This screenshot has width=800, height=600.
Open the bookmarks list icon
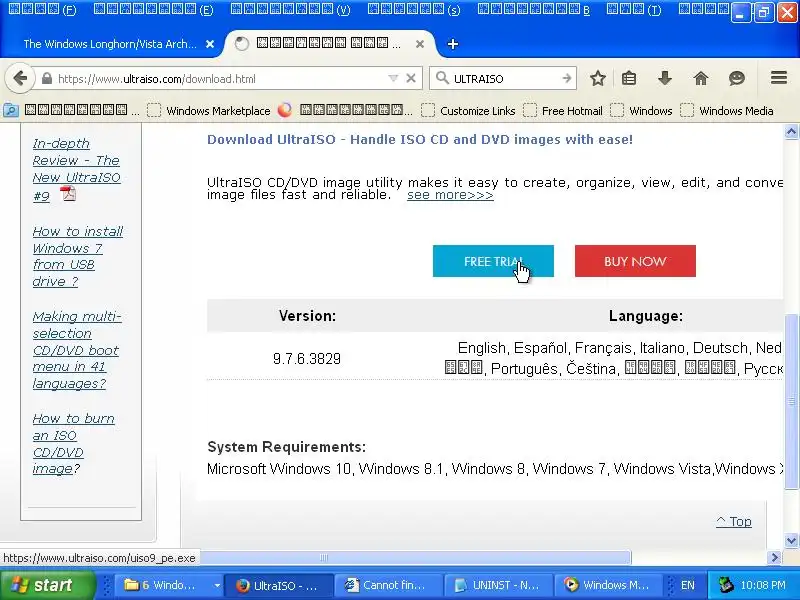[629, 79]
